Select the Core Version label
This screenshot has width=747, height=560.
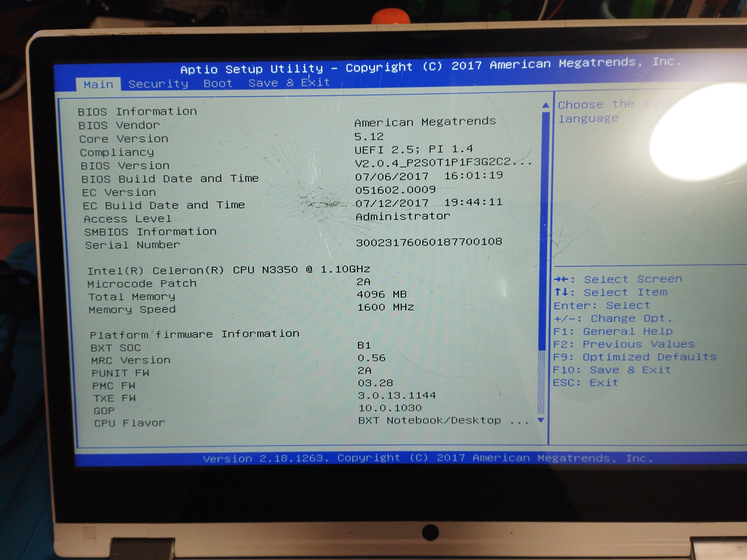point(124,139)
